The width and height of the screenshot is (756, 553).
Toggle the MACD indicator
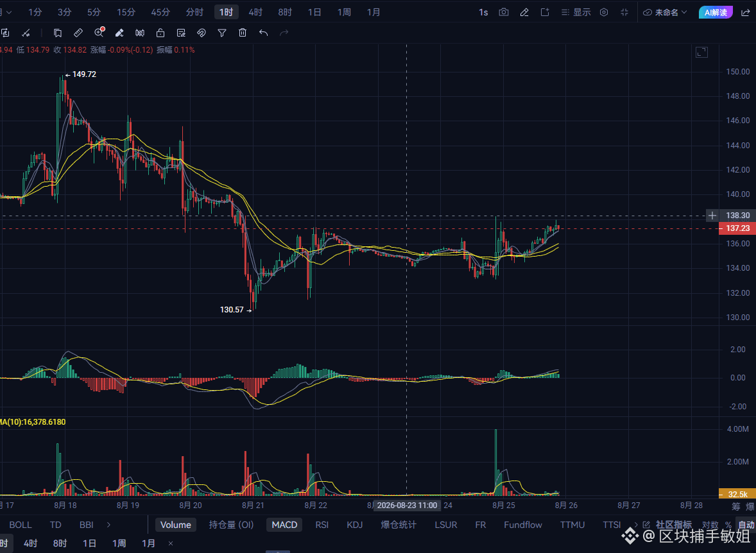coord(284,525)
